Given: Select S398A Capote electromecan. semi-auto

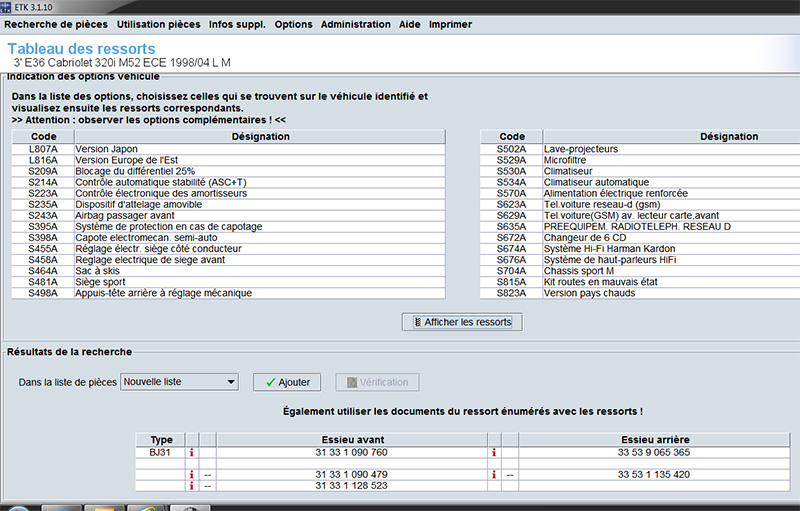Looking at the screenshot, I should 229,238.
